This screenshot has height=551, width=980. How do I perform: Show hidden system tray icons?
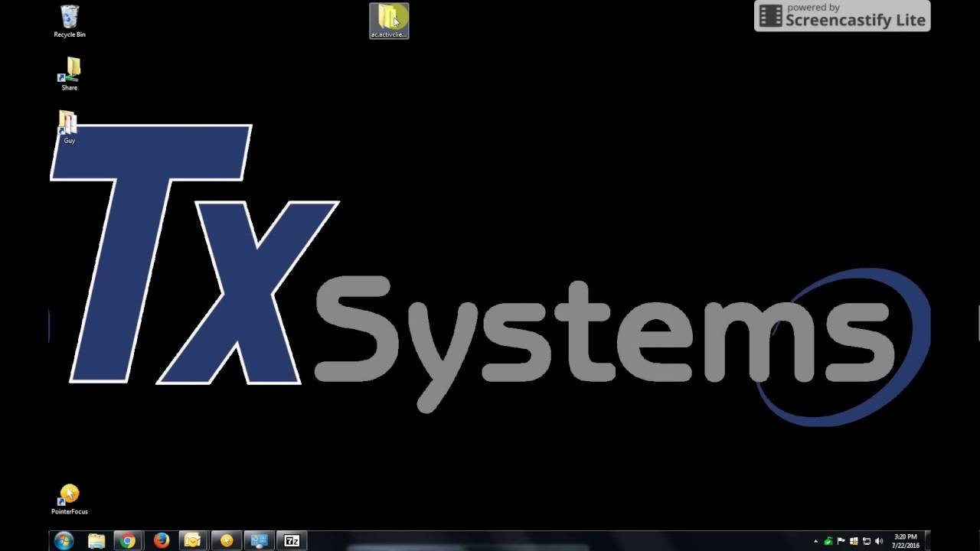point(815,542)
